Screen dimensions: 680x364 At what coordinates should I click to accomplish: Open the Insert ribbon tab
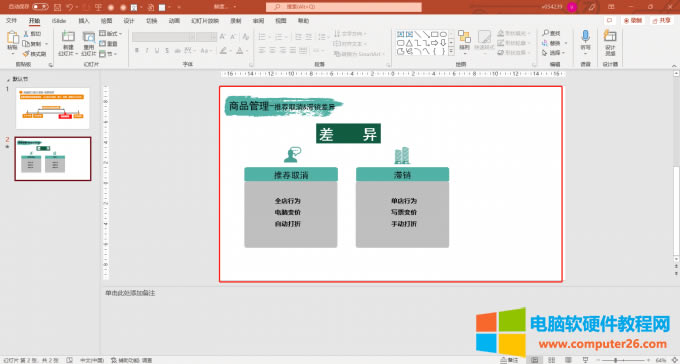pyautogui.click(x=84, y=21)
